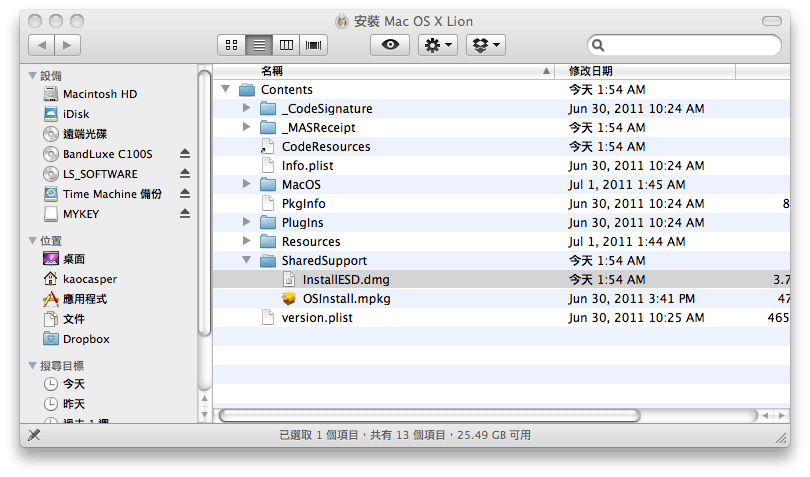810x477 pixels.
Task: Select the Contents folder icon
Action: tap(247, 90)
